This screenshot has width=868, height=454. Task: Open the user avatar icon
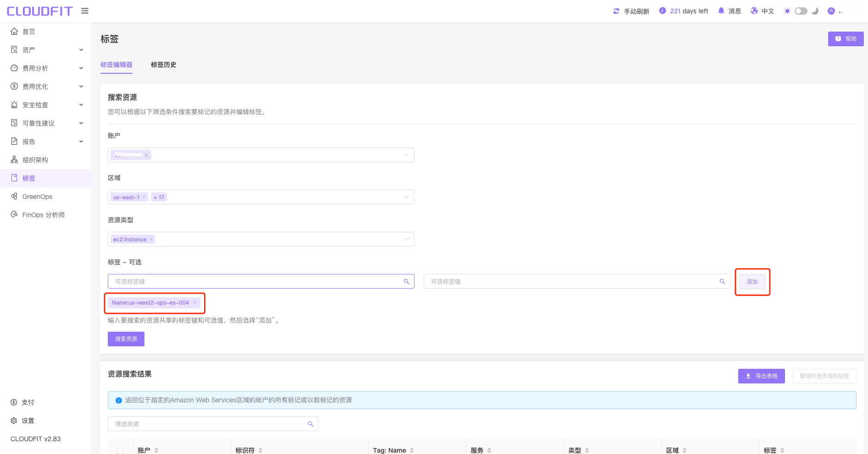[x=831, y=11]
